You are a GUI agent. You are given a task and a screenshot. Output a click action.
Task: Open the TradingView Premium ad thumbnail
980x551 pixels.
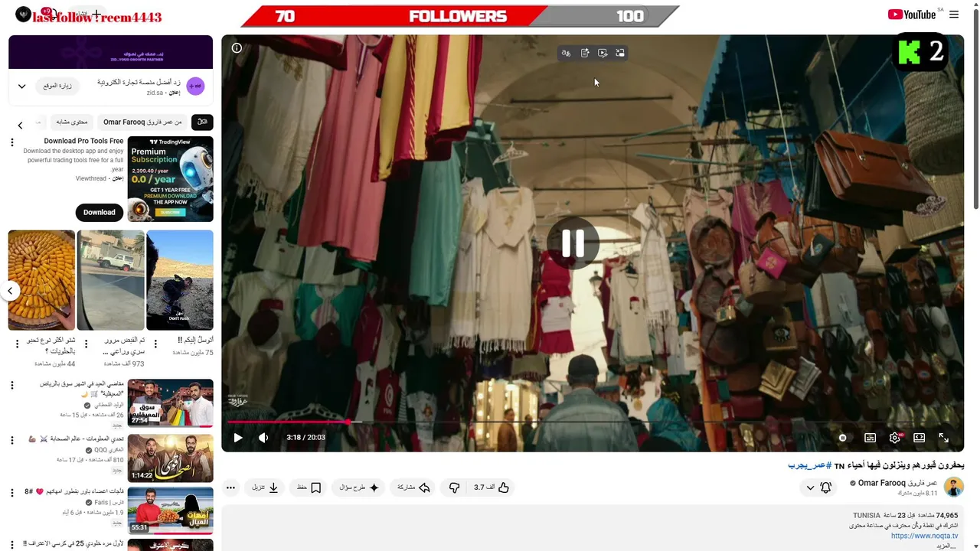pos(170,179)
